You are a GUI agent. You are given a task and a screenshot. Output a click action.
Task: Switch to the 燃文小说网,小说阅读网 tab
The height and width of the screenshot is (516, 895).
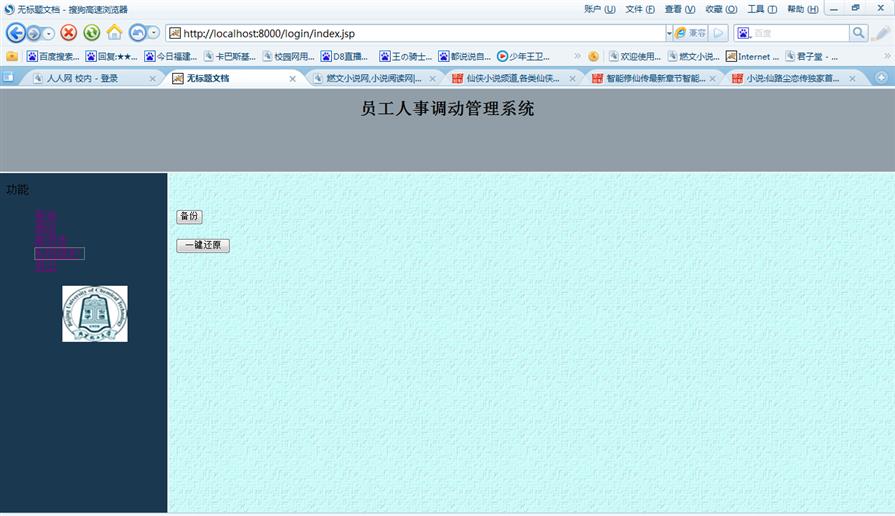[x=373, y=78]
